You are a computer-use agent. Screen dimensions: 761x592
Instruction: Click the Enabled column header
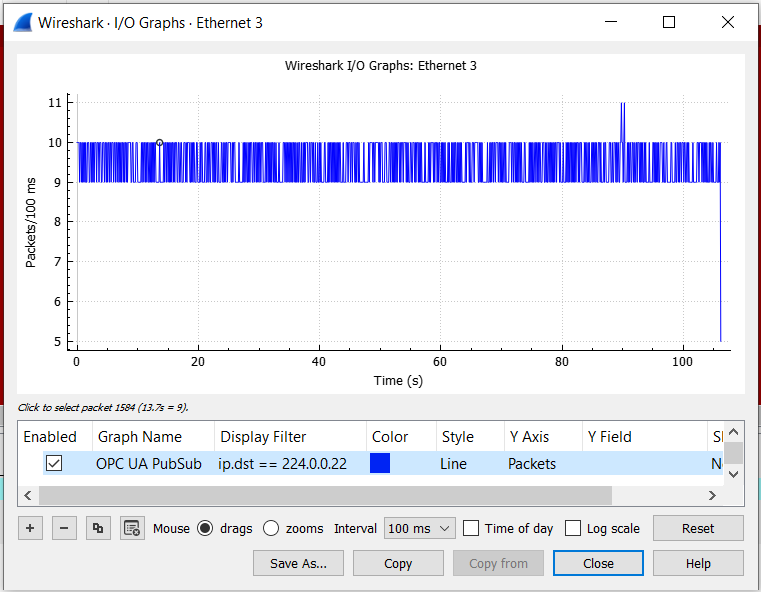pyautogui.click(x=50, y=437)
